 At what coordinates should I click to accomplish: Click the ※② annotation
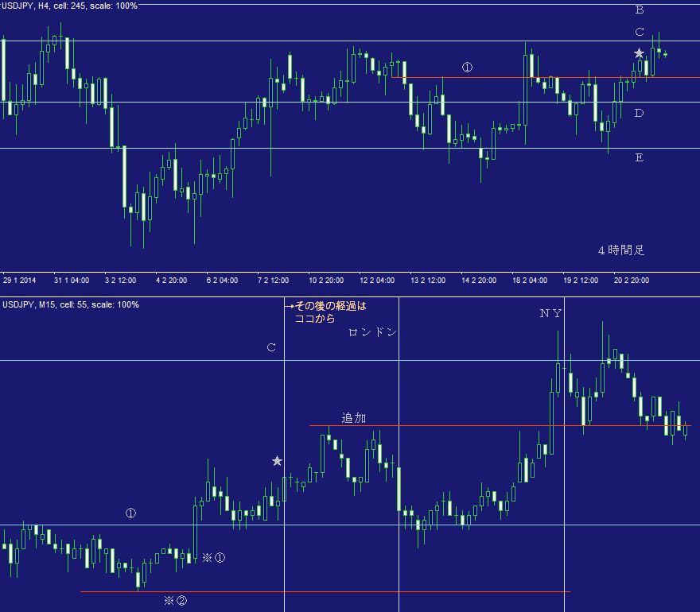[x=176, y=601]
